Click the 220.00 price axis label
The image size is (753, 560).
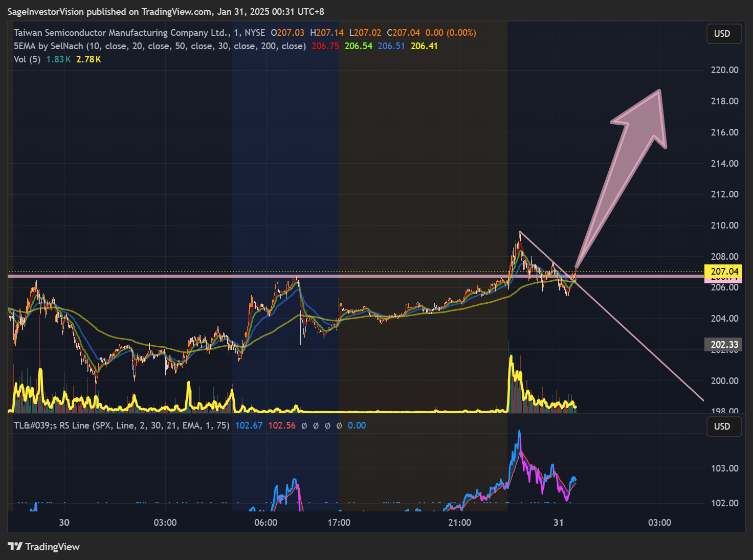(724, 70)
